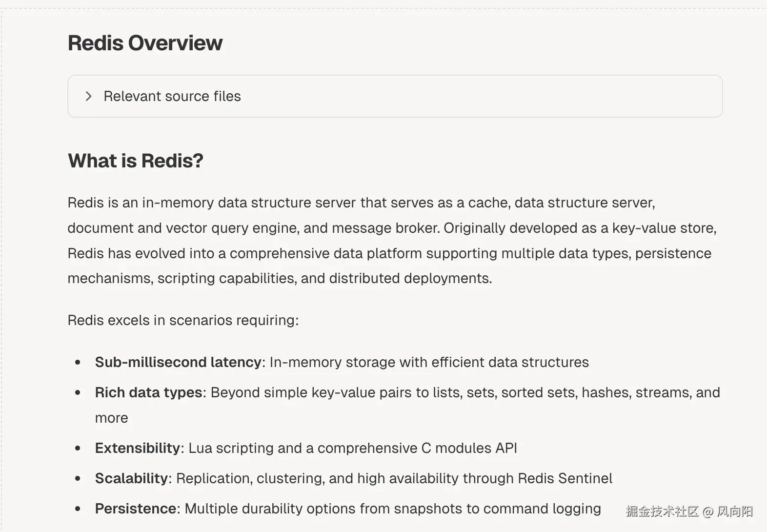
Task: Click the 'Relevant source files' label
Action: click(x=172, y=96)
